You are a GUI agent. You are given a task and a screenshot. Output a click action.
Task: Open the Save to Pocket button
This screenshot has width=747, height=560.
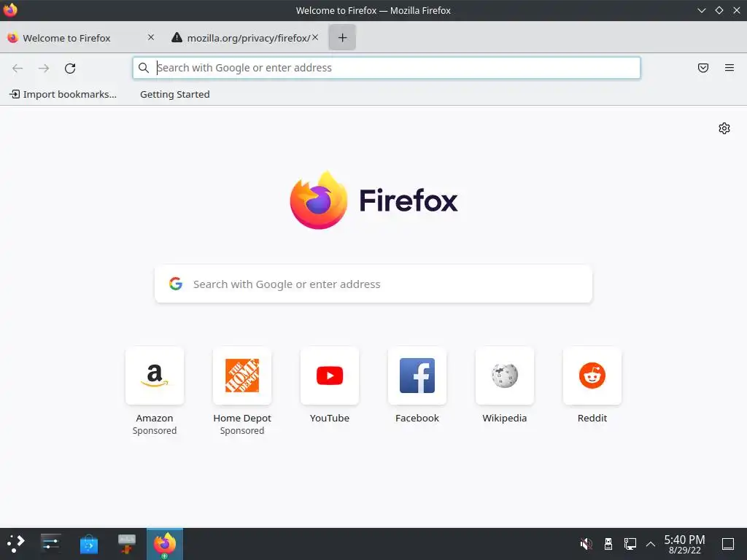tap(703, 68)
